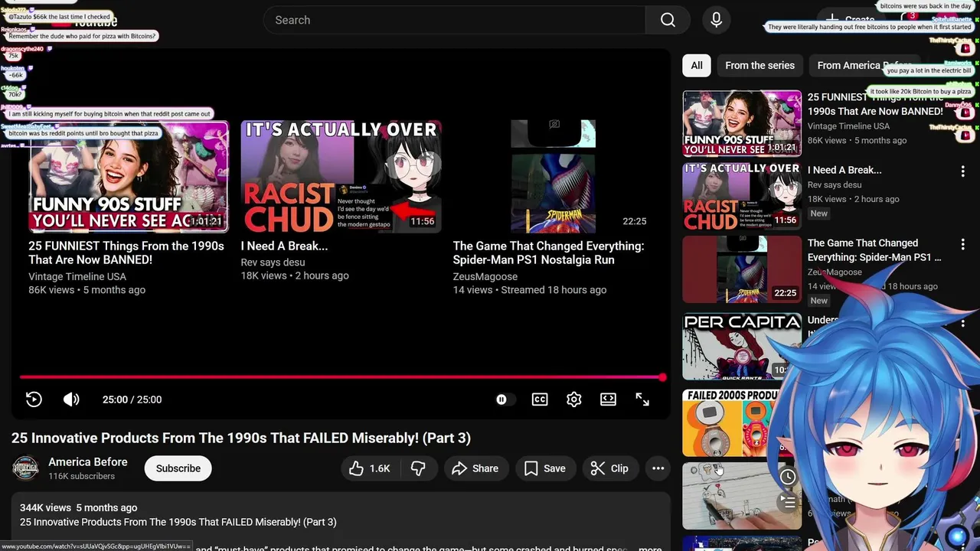This screenshot has height=551, width=980.
Task: Open endscreen Spider-Man PS1 thumbnail
Action: tap(553, 176)
